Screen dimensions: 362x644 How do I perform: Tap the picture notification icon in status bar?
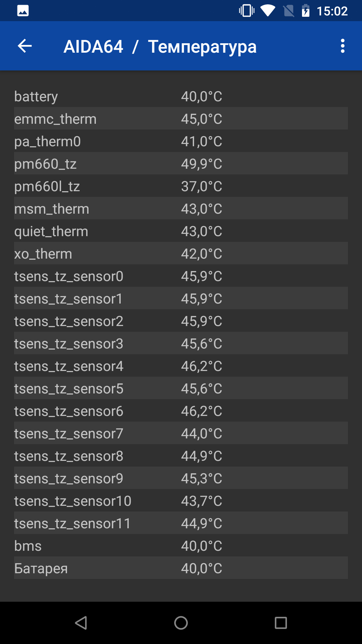coord(23,11)
